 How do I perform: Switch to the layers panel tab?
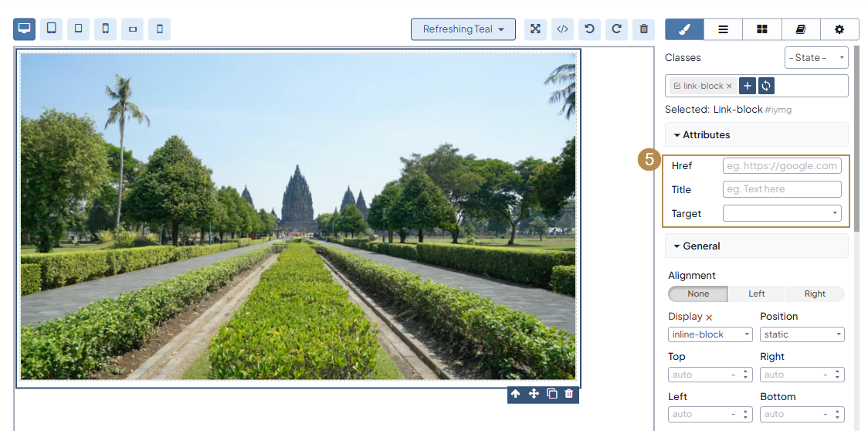[x=723, y=29]
